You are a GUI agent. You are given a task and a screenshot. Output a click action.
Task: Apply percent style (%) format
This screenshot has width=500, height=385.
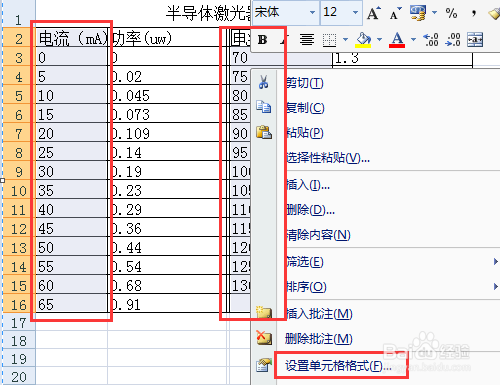point(451,13)
